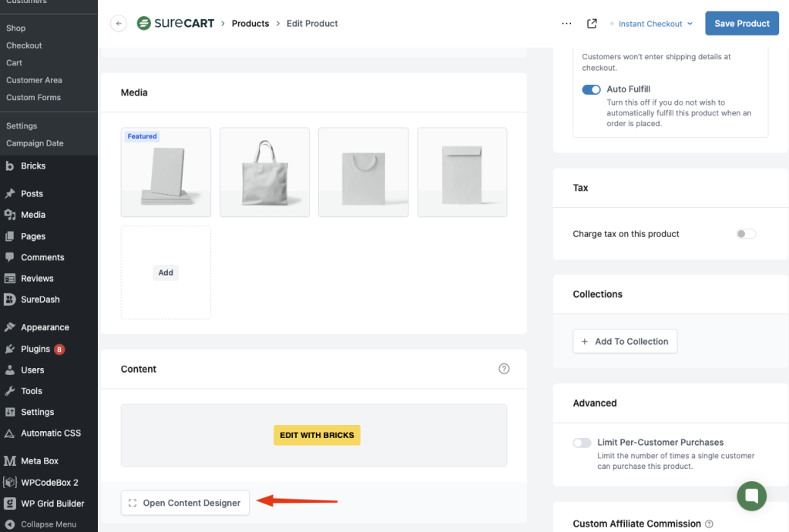
Task: Click the Content help question mark icon
Action: click(504, 369)
